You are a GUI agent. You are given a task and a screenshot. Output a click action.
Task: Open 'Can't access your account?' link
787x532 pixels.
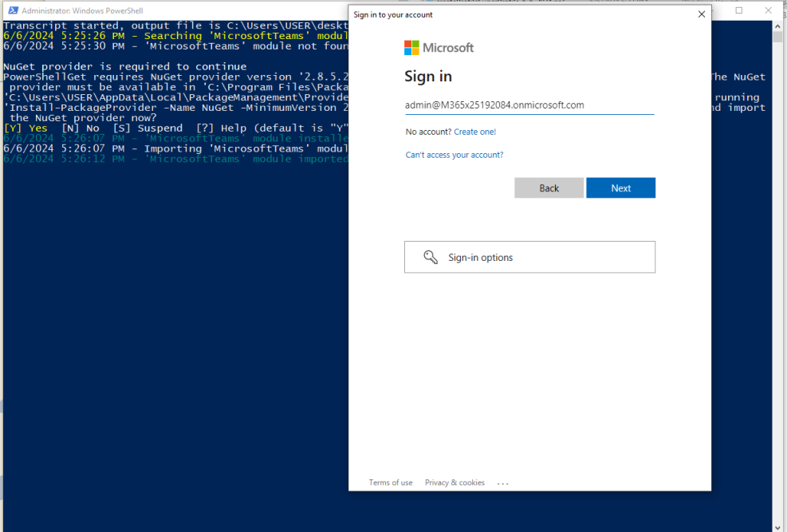454,155
